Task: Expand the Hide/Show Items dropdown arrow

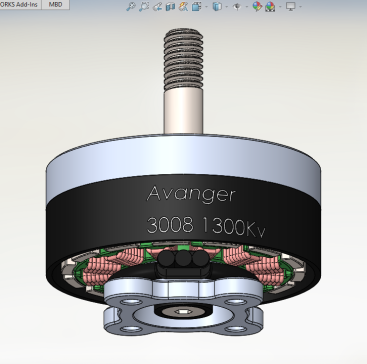Action: click(x=247, y=7)
